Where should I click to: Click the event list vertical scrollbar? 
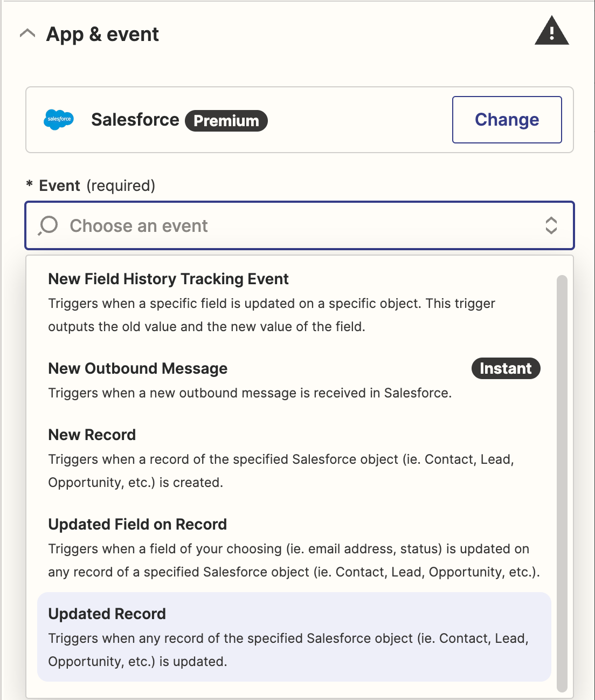pyautogui.click(x=562, y=483)
